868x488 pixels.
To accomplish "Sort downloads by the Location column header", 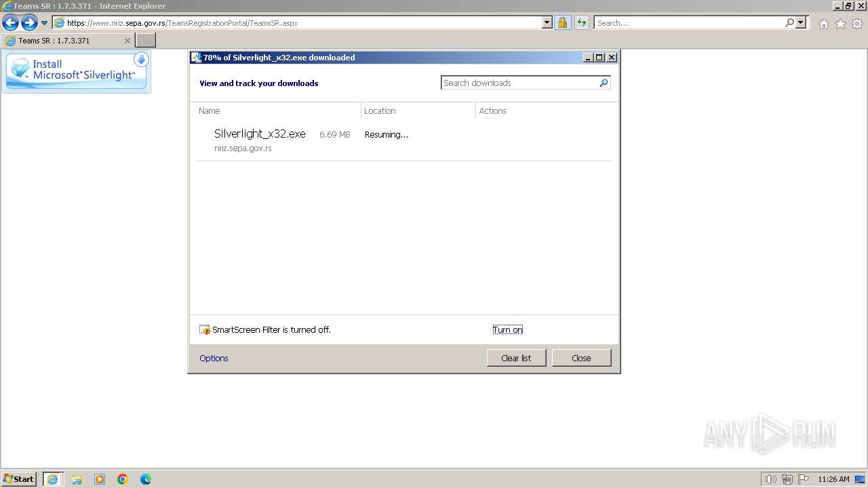I will click(x=418, y=110).
